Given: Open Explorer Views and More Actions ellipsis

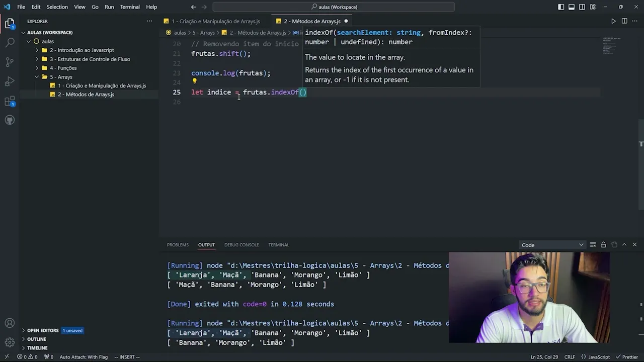Looking at the screenshot, I should [x=149, y=21].
